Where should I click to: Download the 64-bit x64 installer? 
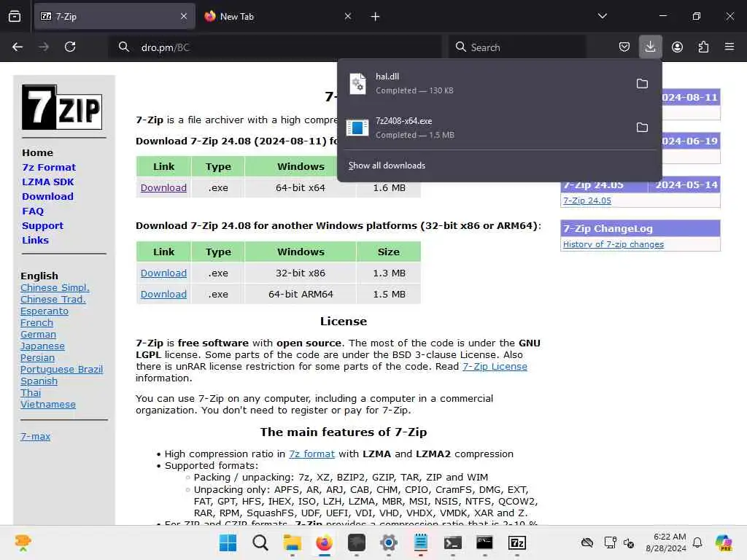click(163, 187)
